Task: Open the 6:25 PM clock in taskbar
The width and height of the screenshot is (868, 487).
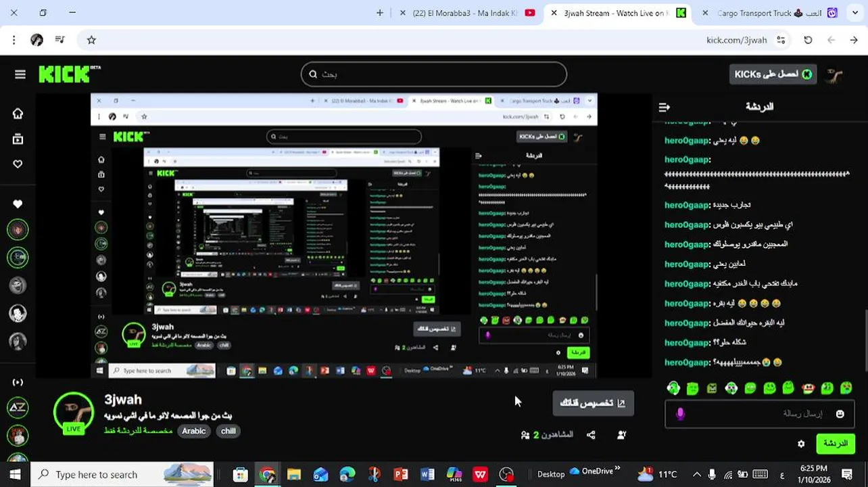Action: point(813,474)
